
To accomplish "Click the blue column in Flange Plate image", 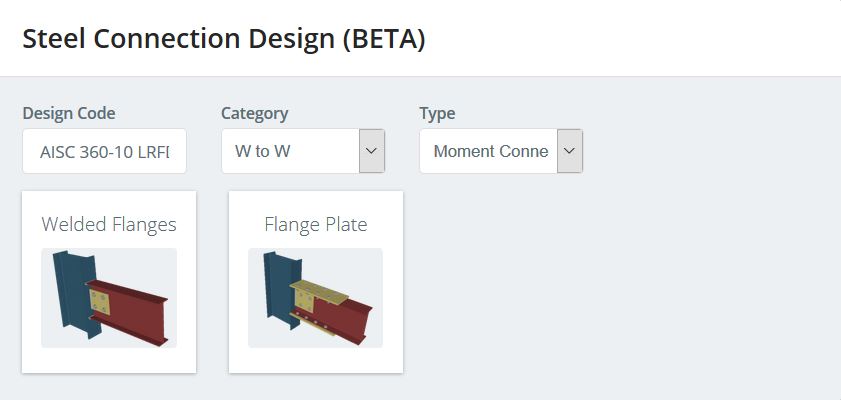I will click(279, 290).
